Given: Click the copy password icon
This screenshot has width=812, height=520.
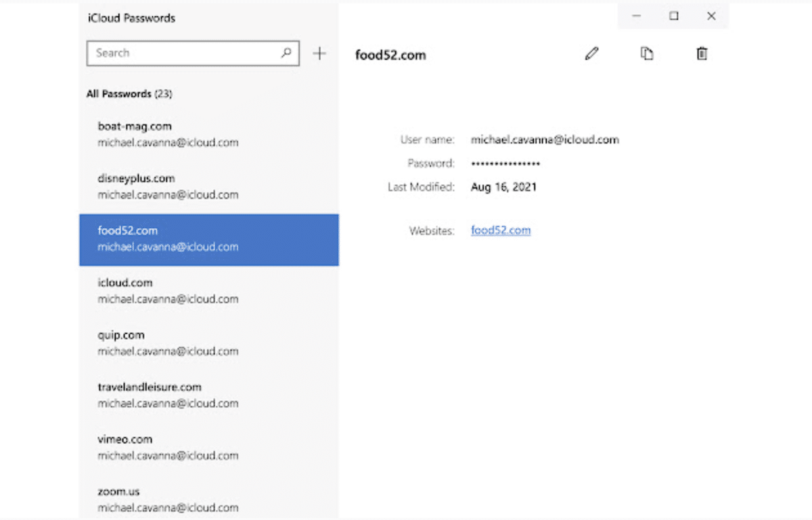Looking at the screenshot, I should [647, 53].
